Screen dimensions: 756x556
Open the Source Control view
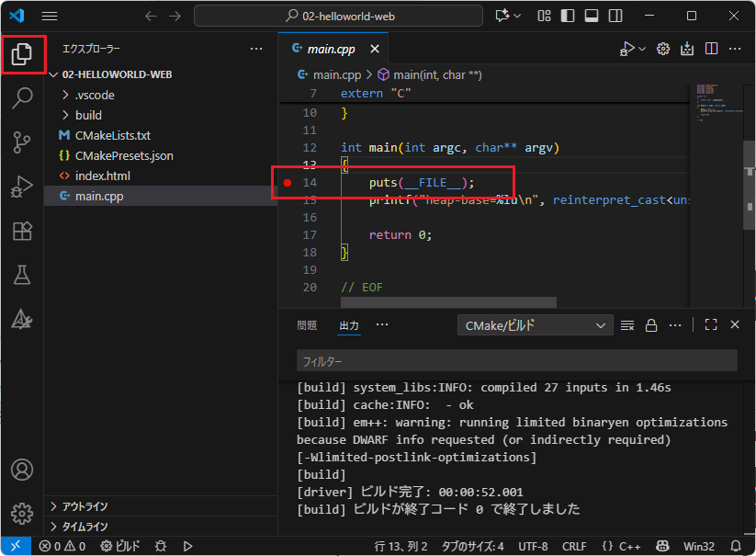click(22, 142)
